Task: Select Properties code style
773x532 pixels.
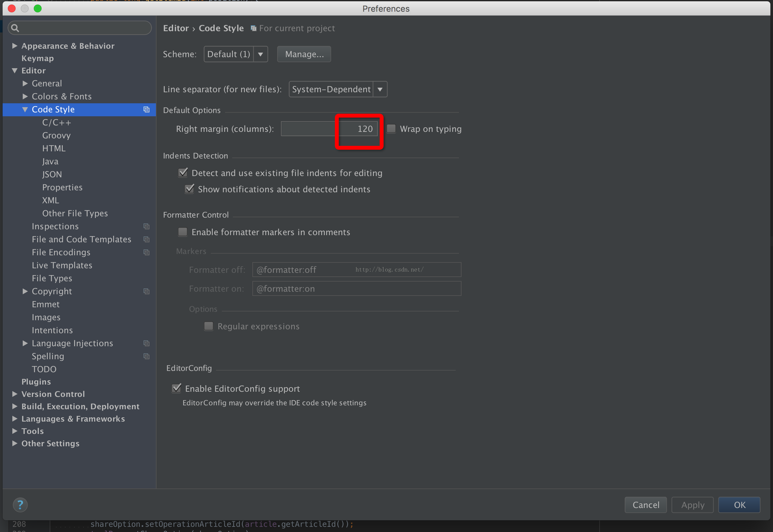Action: point(62,187)
